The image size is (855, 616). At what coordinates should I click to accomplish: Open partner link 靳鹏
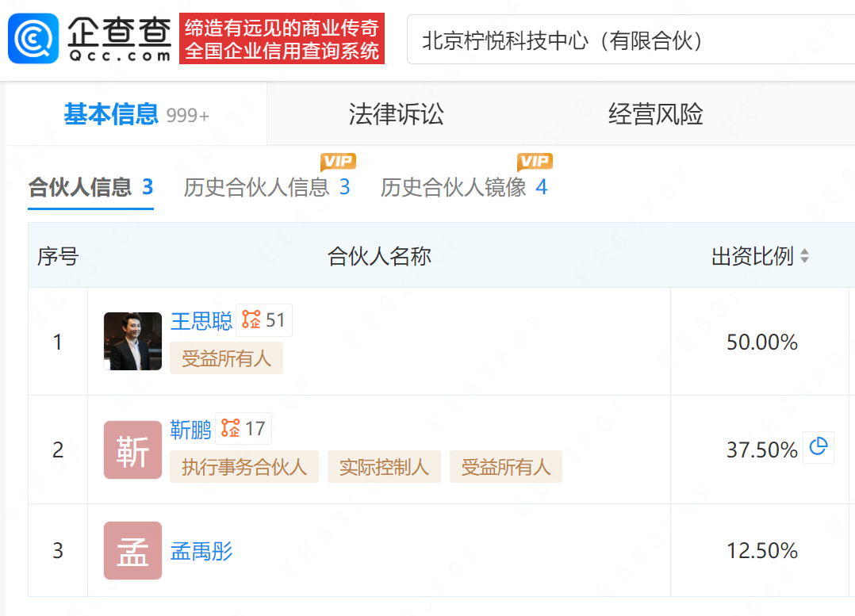click(x=190, y=430)
